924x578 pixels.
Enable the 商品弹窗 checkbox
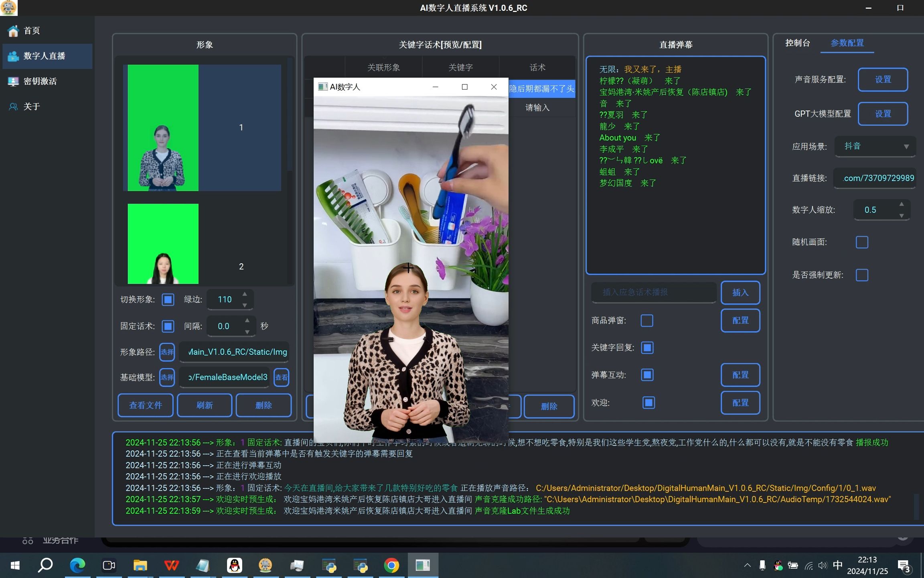click(647, 321)
